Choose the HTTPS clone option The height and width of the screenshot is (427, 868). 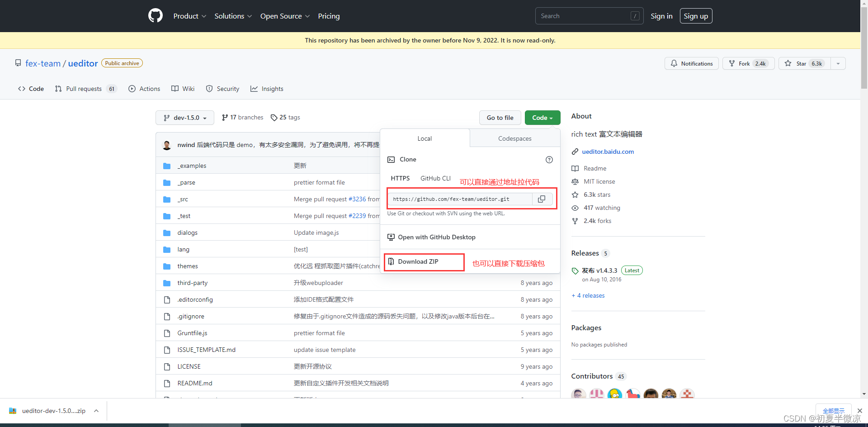tap(400, 178)
